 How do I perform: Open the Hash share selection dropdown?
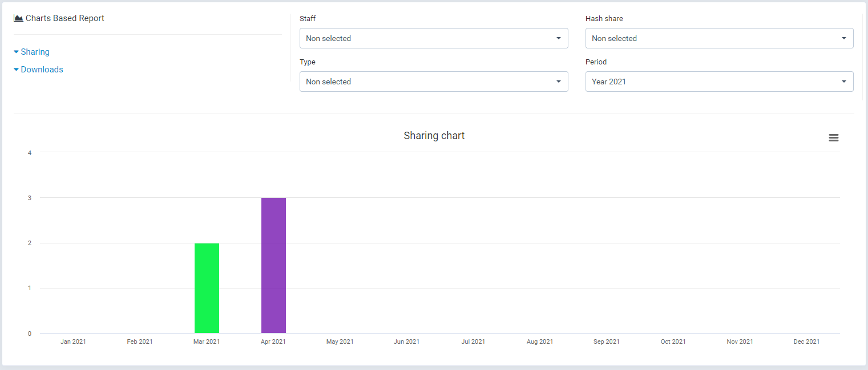(719, 38)
